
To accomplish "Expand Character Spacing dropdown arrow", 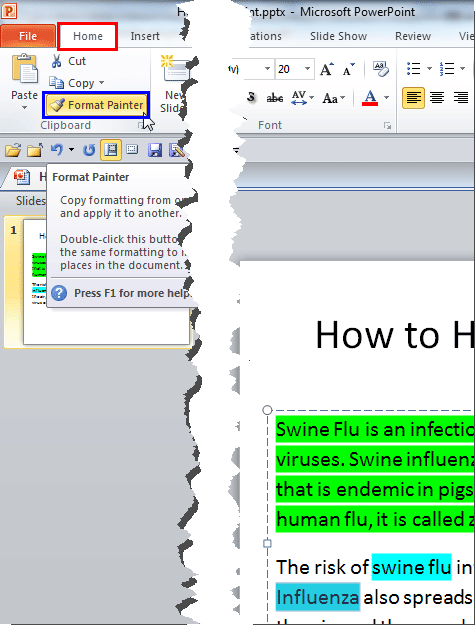I will 312,97.
